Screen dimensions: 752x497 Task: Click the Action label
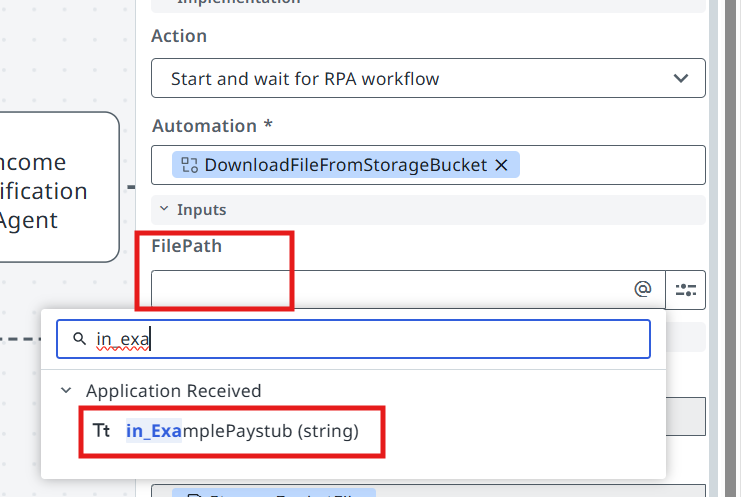179,36
